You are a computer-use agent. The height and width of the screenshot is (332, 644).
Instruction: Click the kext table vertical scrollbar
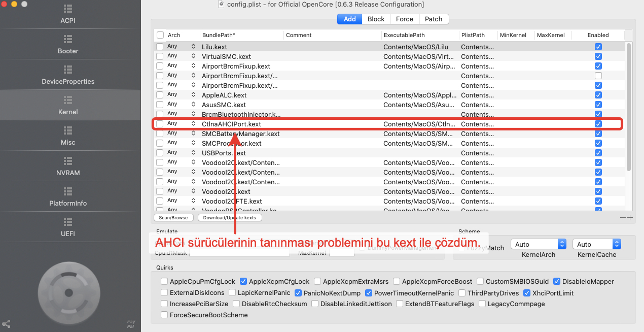629,107
